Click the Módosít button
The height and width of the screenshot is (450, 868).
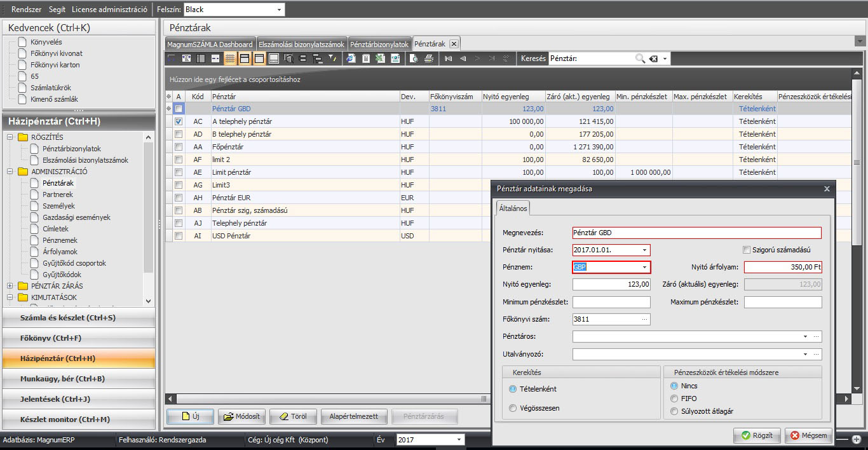coord(242,417)
